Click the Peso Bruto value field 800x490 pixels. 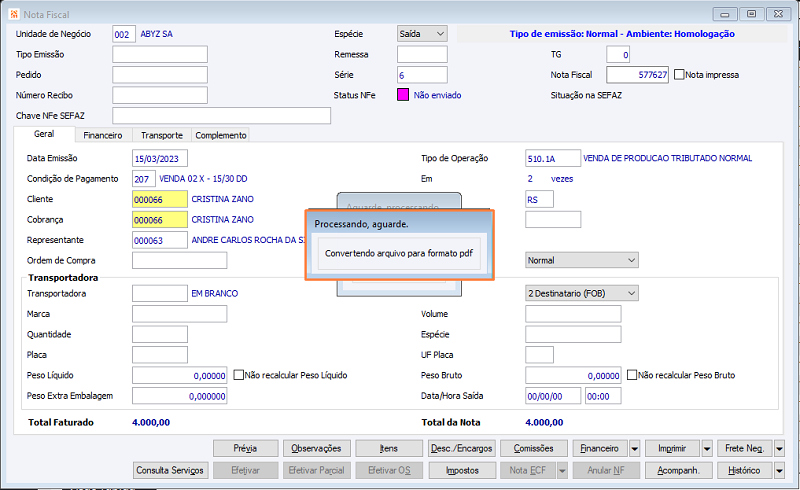click(x=573, y=375)
